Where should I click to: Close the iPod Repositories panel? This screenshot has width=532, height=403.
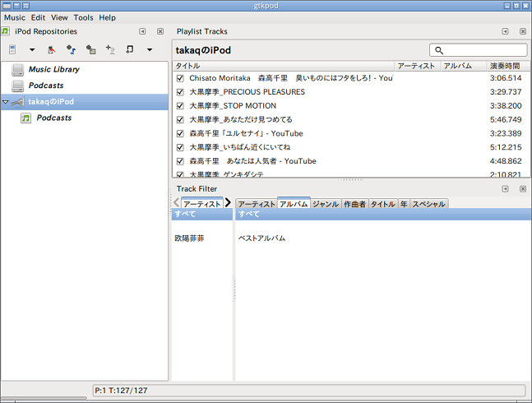click(x=160, y=31)
